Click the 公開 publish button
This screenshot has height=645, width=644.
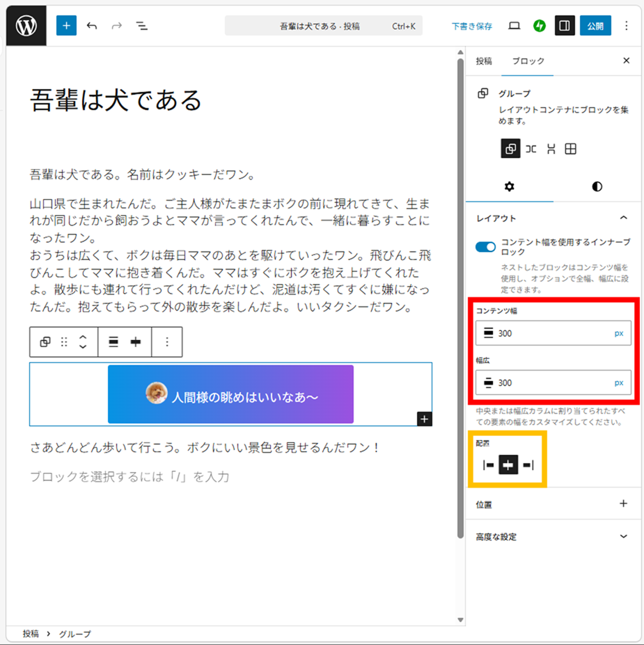pyautogui.click(x=595, y=26)
